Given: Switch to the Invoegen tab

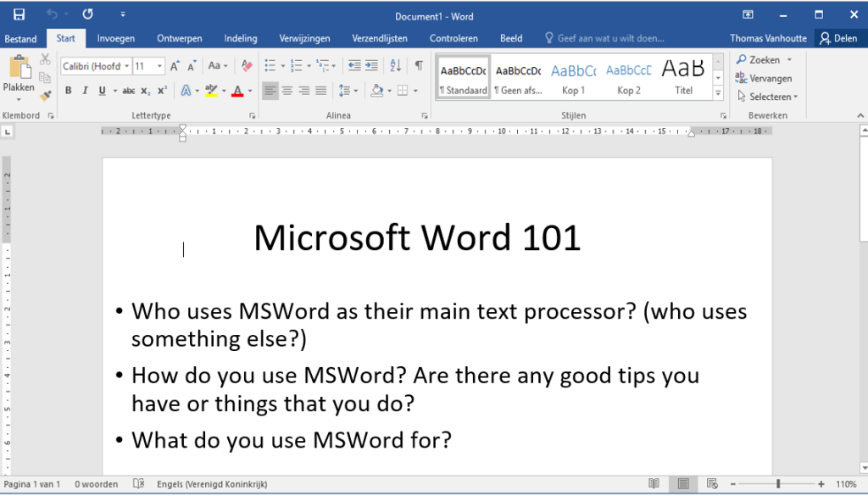Looking at the screenshot, I should click(115, 38).
